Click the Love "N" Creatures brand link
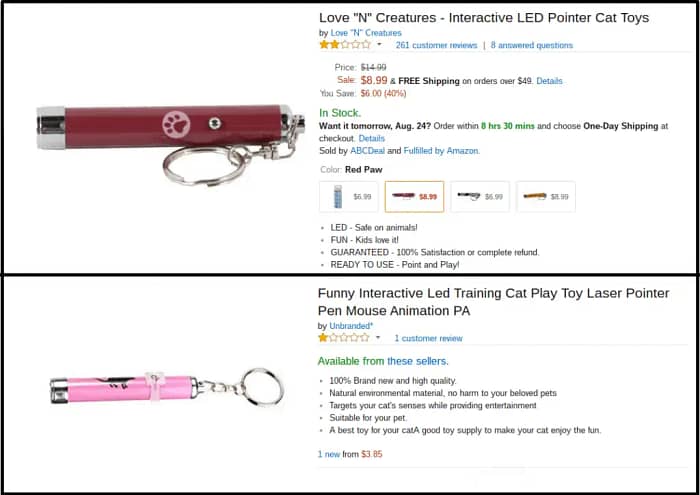Image resolution: width=700 pixels, height=495 pixels. click(x=366, y=33)
